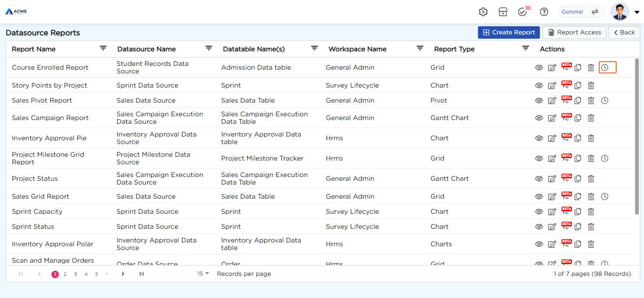
Task: View the Story Points by Project report
Action: [x=539, y=85]
